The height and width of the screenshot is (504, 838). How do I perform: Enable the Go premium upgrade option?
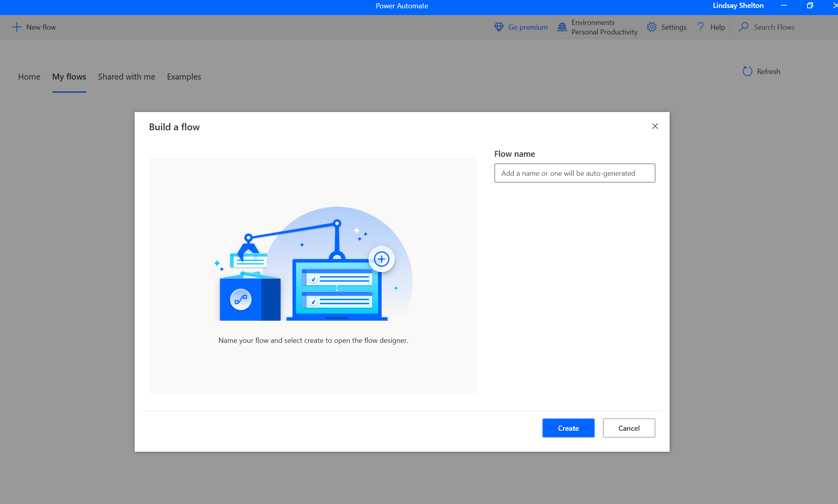519,27
